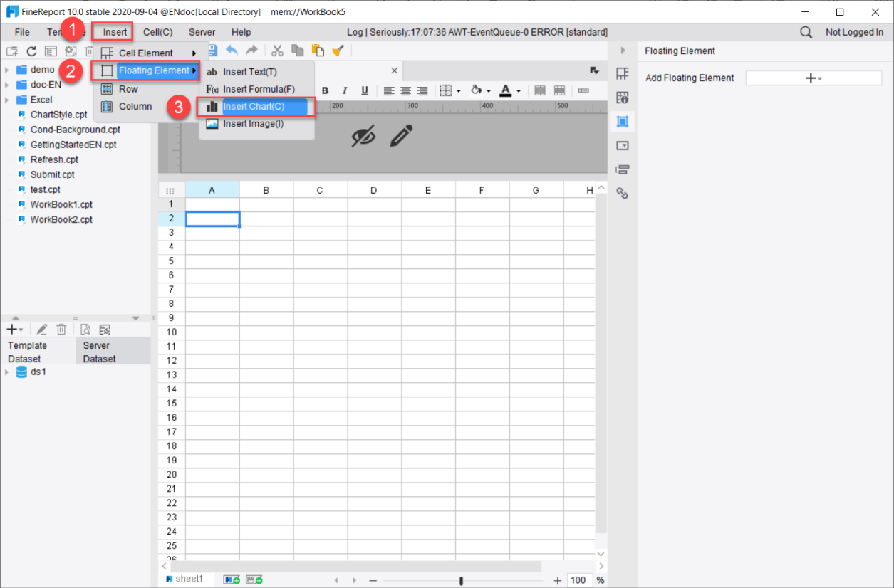
Task: Toggle Bold formatting
Action: [x=326, y=90]
